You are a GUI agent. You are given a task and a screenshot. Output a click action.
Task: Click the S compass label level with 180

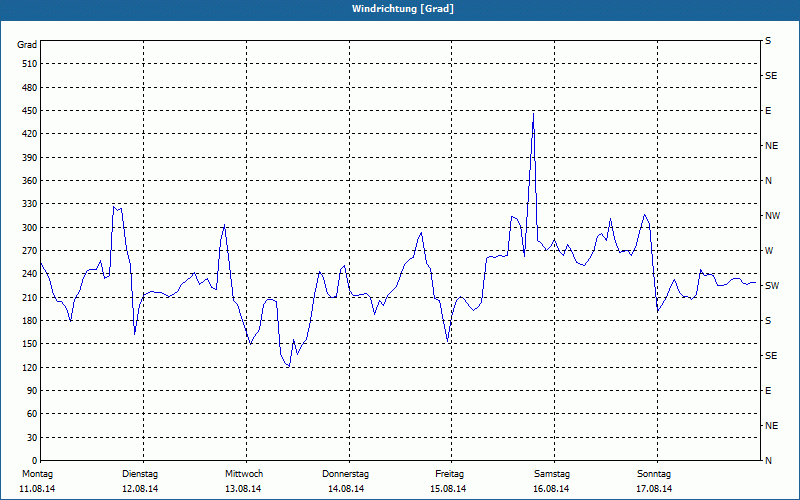(x=768, y=321)
